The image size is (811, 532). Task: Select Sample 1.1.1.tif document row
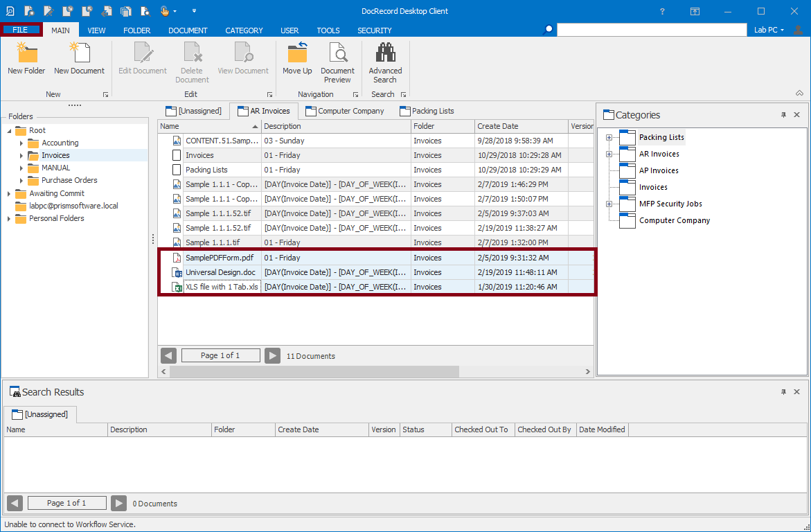(x=375, y=242)
